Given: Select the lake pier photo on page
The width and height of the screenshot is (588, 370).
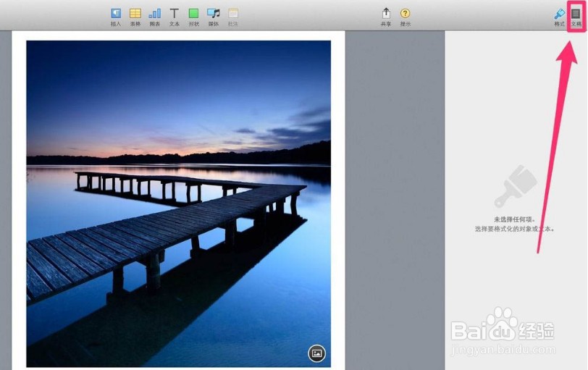Looking at the screenshot, I should pos(178,204).
